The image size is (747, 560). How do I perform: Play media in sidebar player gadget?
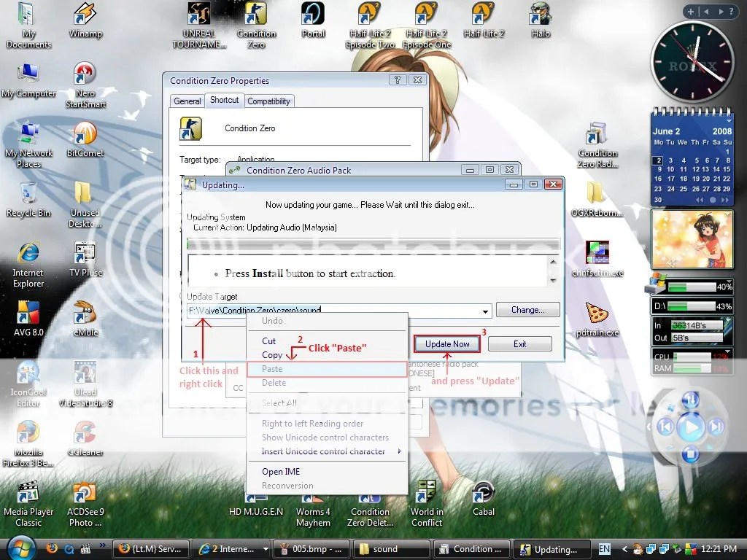[690, 427]
